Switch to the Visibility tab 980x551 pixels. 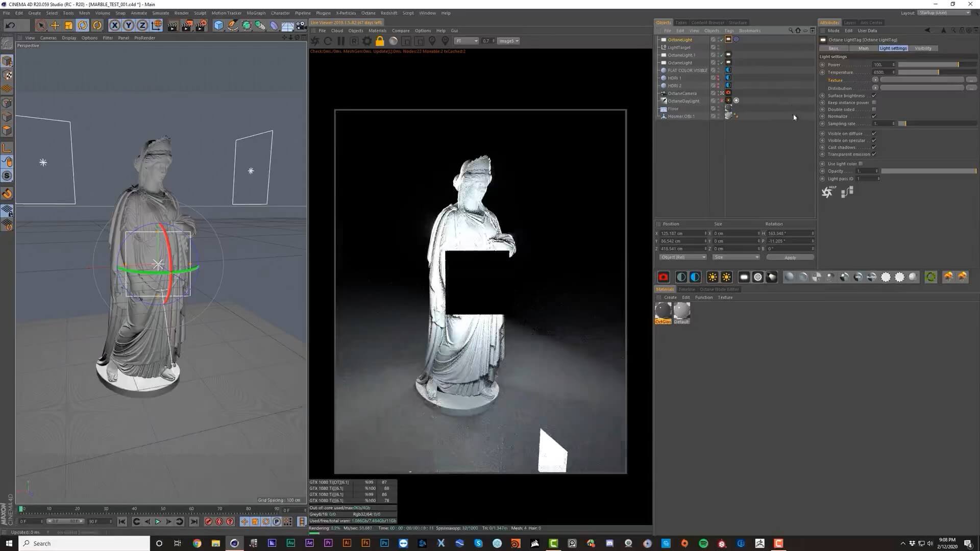923,48
